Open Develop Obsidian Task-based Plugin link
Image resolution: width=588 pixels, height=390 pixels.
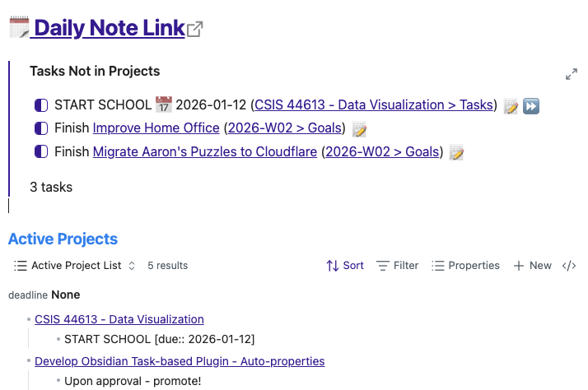[180, 361]
